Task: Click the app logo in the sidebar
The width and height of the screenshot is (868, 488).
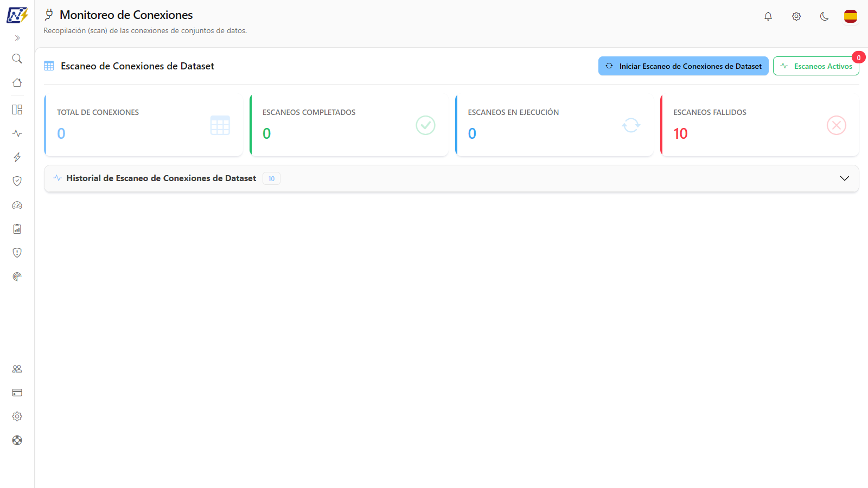Action: click(x=17, y=15)
